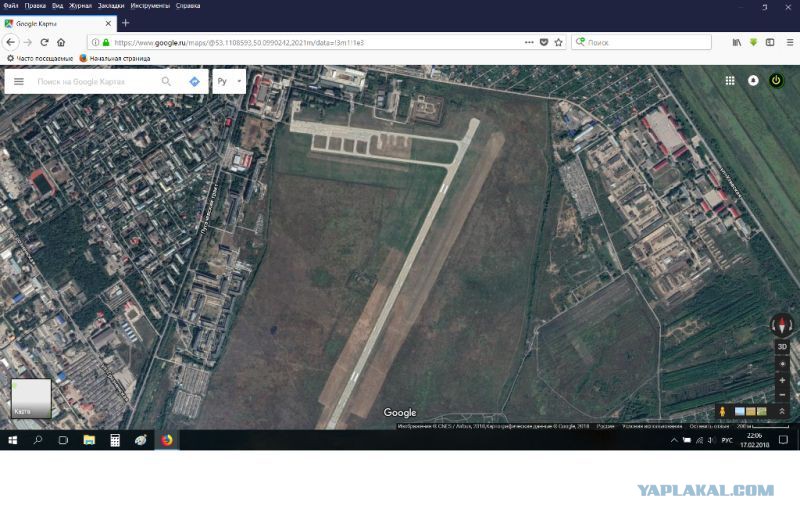Zoom in with the plus button
Screen dimensions: 800x520
point(782,381)
